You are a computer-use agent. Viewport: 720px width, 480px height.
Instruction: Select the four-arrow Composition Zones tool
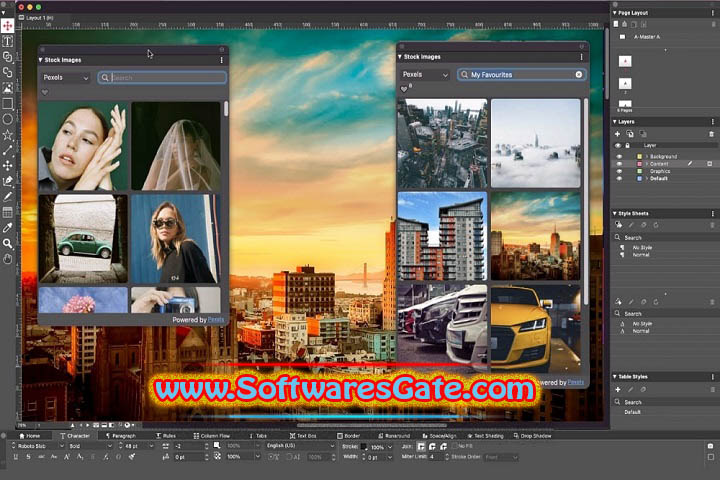7,166
